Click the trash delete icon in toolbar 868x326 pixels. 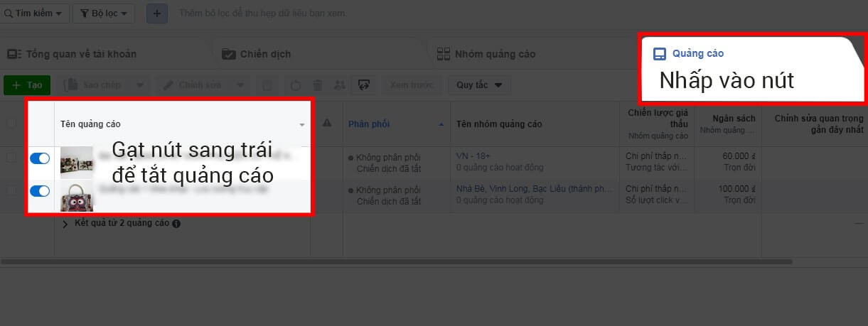(x=318, y=85)
